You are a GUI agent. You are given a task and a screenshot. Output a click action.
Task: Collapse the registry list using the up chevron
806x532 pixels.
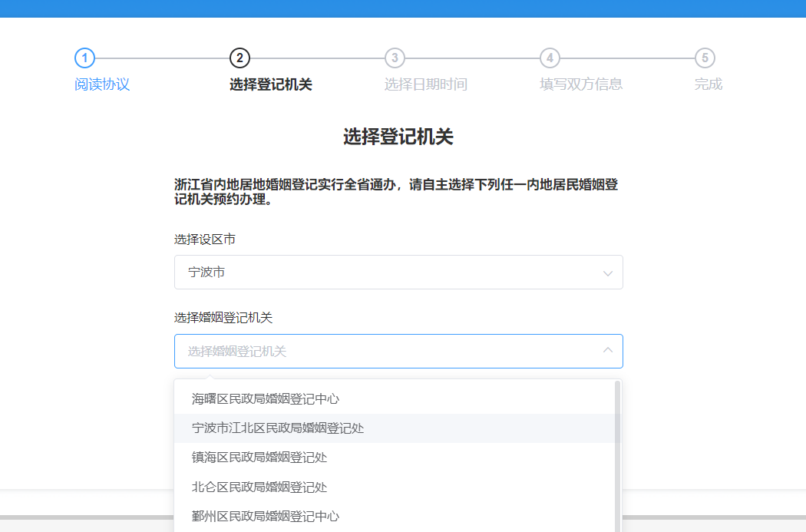coord(607,351)
